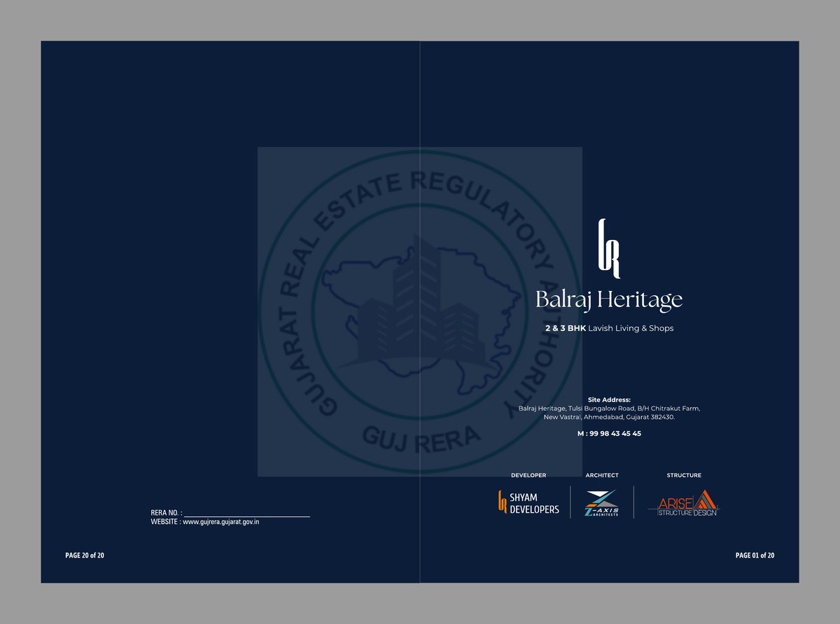Viewport: 840px width, 624px height.
Task: Select the building skyline graphic in the watermark
Action: click(420, 315)
